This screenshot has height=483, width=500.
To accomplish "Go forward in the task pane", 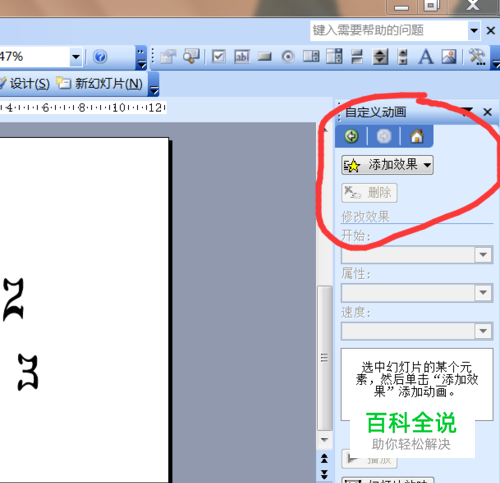I will tap(384, 136).
